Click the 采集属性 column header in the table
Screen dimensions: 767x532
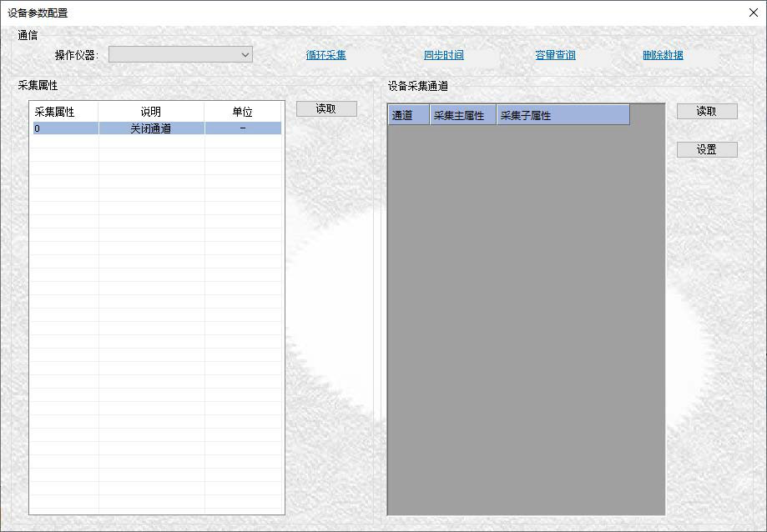64,112
